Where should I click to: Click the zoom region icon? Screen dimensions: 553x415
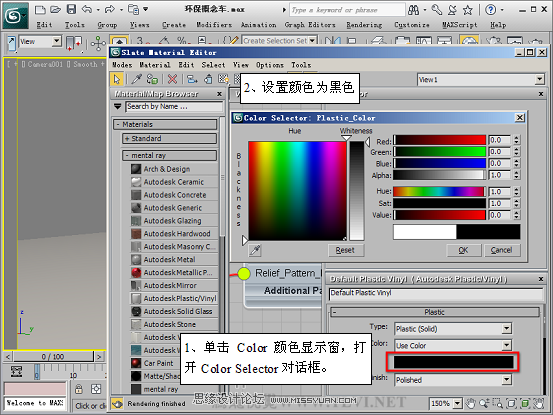(497, 403)
